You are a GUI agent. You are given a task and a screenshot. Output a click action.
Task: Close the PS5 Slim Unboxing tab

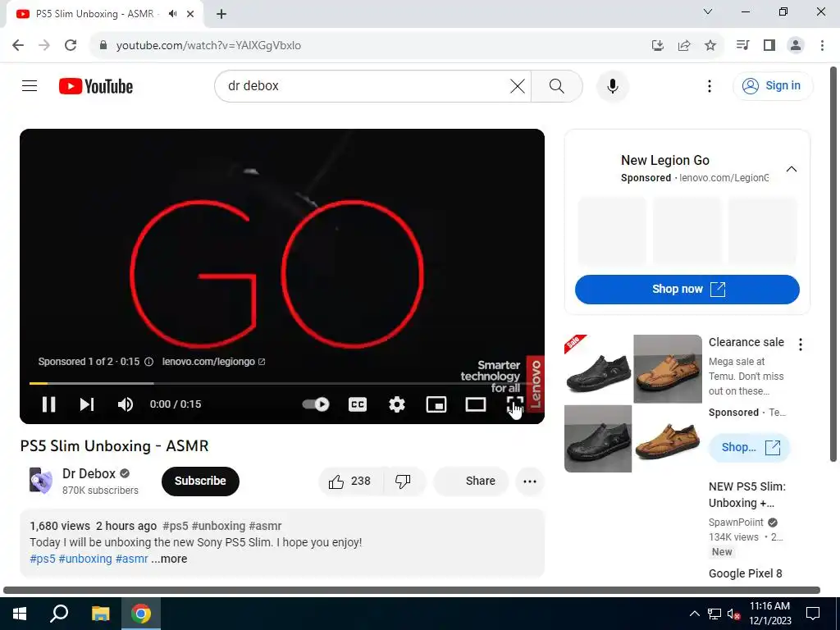[190, 14]
